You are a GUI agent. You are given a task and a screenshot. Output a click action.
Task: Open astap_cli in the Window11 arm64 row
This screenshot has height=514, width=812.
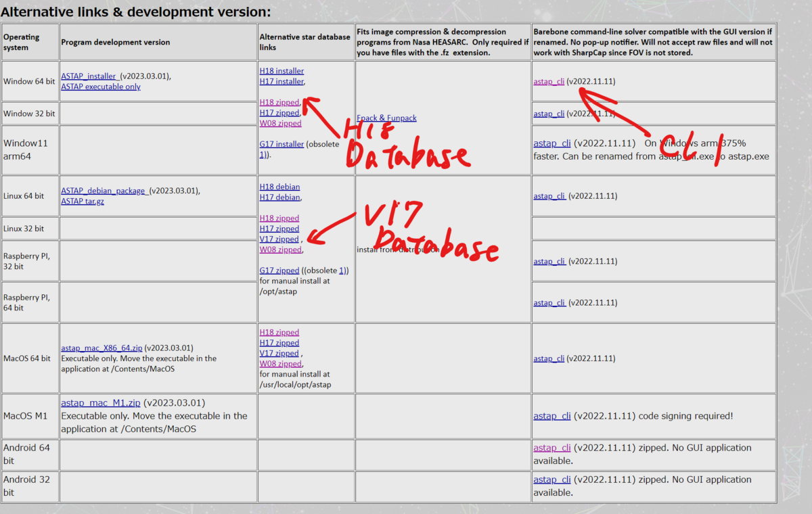pos(552,143)
